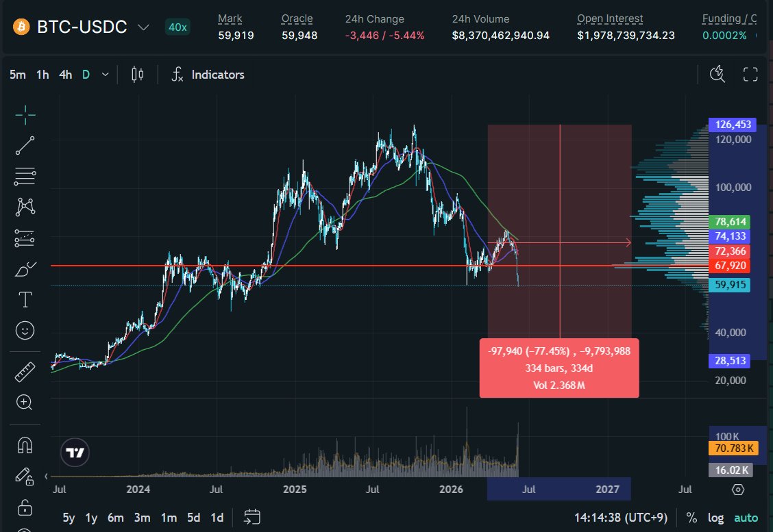Switch to the 1h timeframe
Screen dimensions: 773x532
(43, 75)
